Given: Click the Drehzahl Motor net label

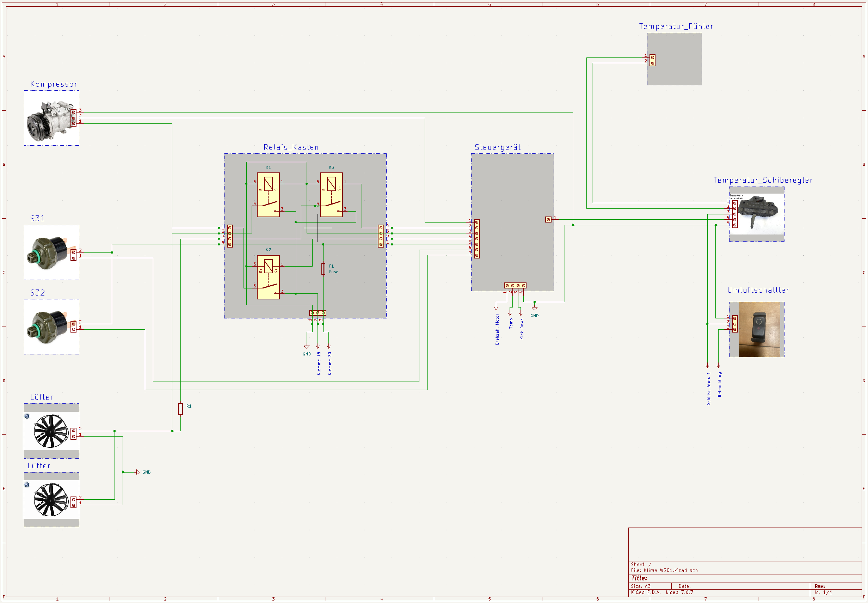Looking at the screenshot, I should (x=497, y=329).
